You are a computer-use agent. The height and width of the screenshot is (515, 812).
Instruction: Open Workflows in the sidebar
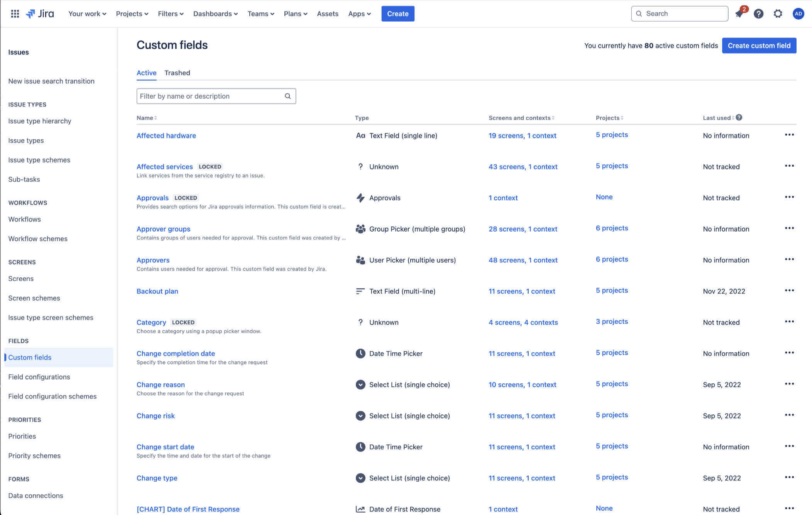pos(24,219)
